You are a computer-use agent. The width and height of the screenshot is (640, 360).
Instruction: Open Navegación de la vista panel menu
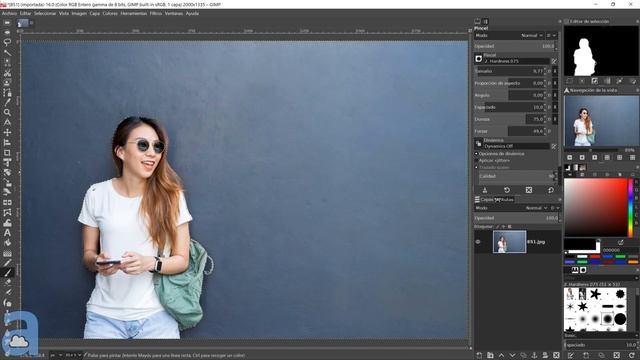pos(638,90)
